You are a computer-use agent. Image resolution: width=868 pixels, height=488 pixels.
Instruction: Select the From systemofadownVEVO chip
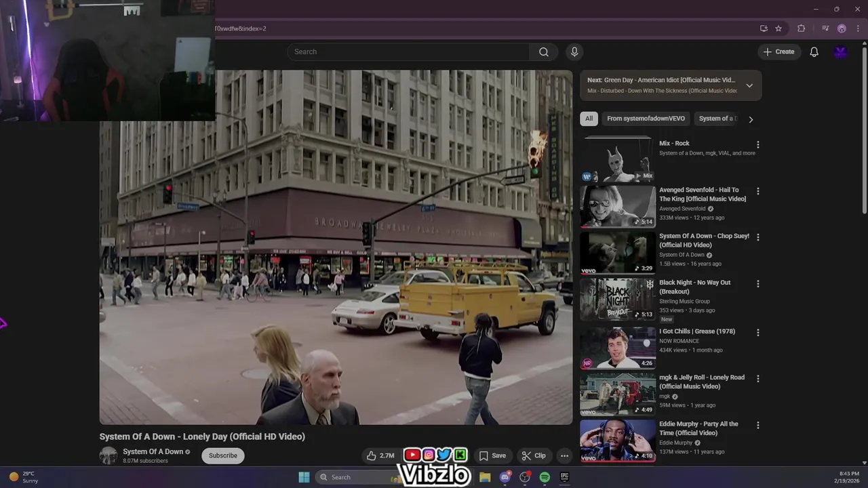click(646, 119)
